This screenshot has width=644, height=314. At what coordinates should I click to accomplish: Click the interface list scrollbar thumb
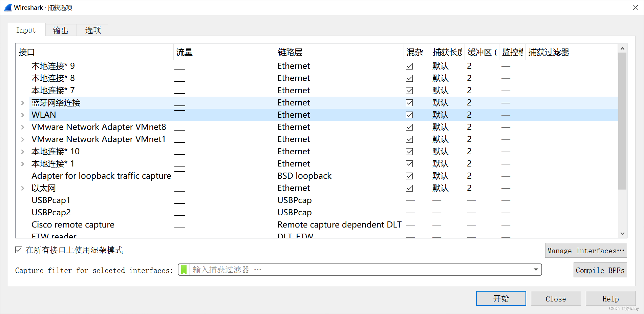click(622, 121)
